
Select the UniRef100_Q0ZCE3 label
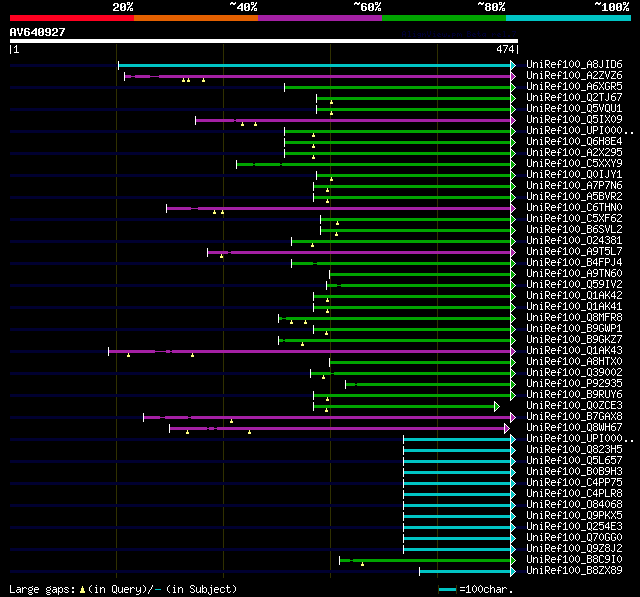pos(574,406)
